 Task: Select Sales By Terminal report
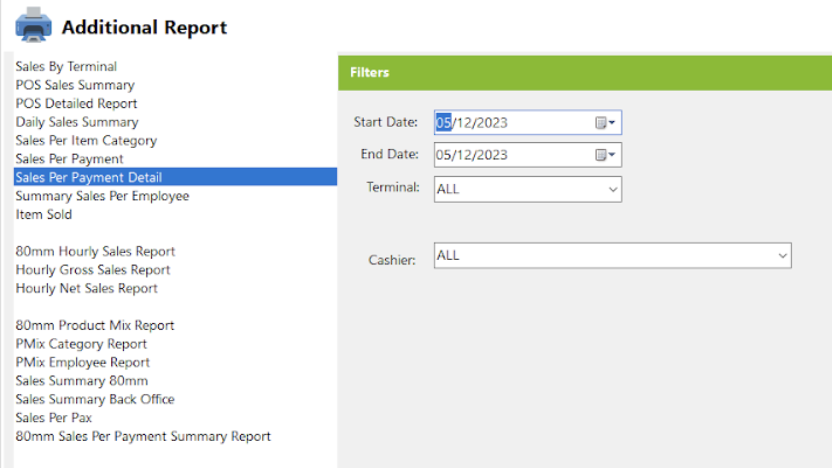point(66,66)
